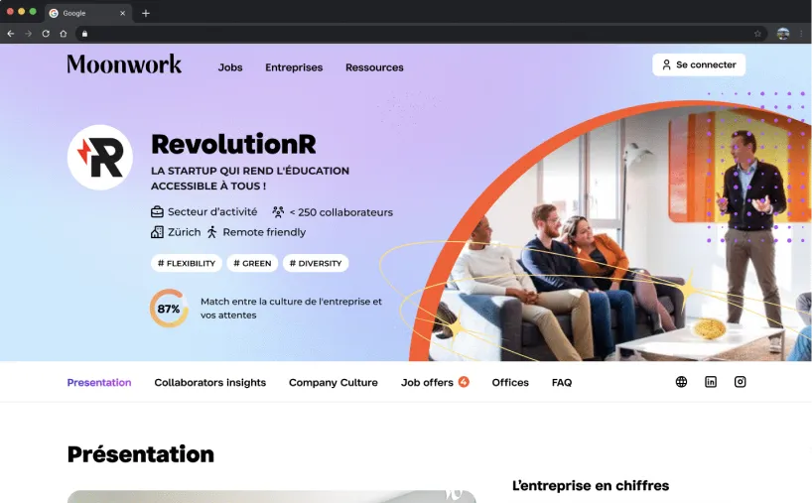This screenshot has height=504, width=812.
Task: Reload the page with refresh icon
Action: click(46, 34)
